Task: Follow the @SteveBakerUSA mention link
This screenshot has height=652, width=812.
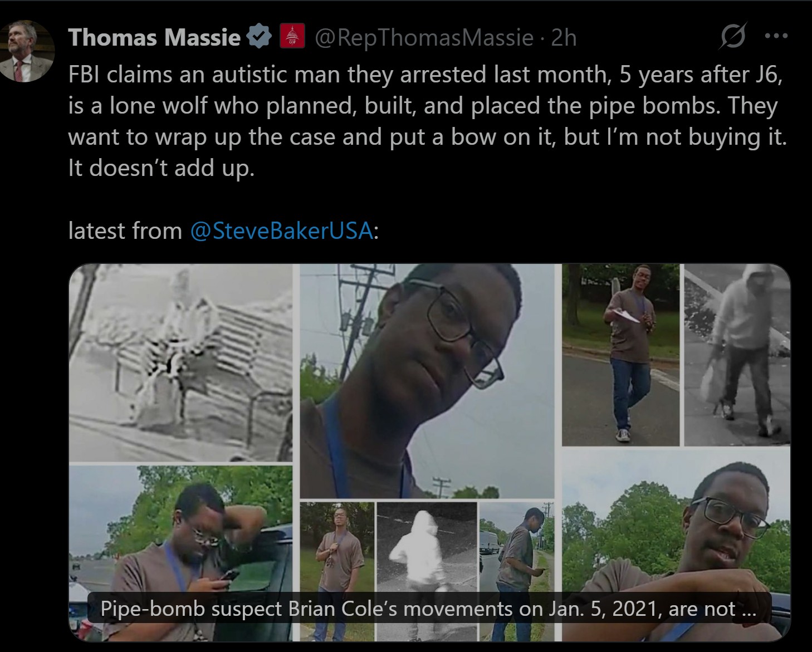Action: click(x=282, y=231)
